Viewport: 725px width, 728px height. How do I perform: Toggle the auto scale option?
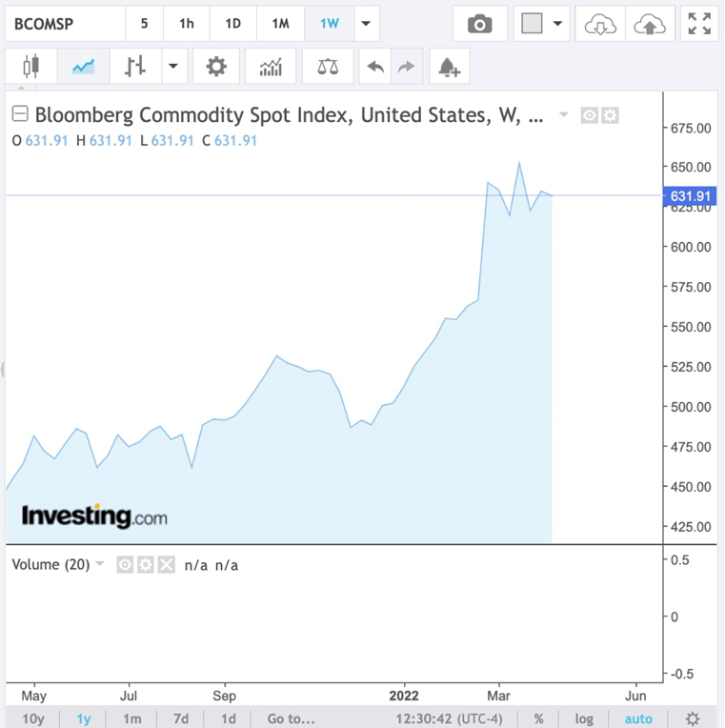tap(638, 718)
